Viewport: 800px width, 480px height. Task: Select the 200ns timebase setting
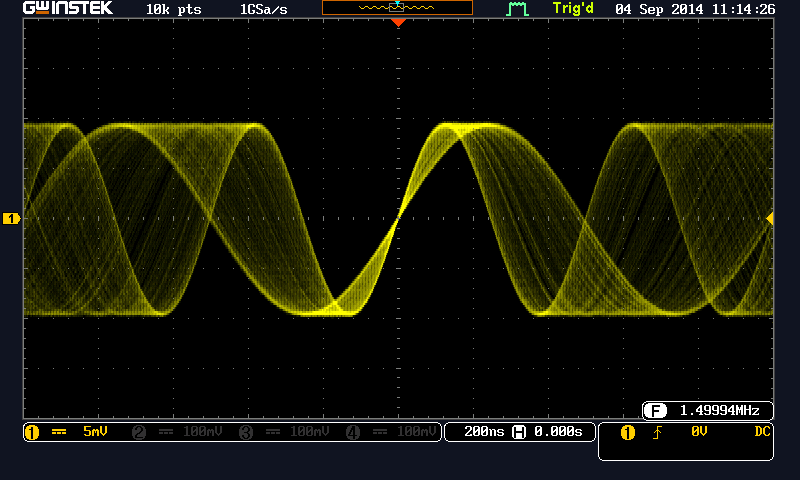pos(485,432)
